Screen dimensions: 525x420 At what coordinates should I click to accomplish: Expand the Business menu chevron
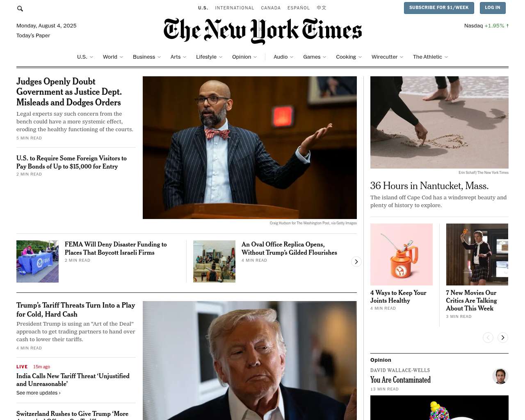click(159, 57)
